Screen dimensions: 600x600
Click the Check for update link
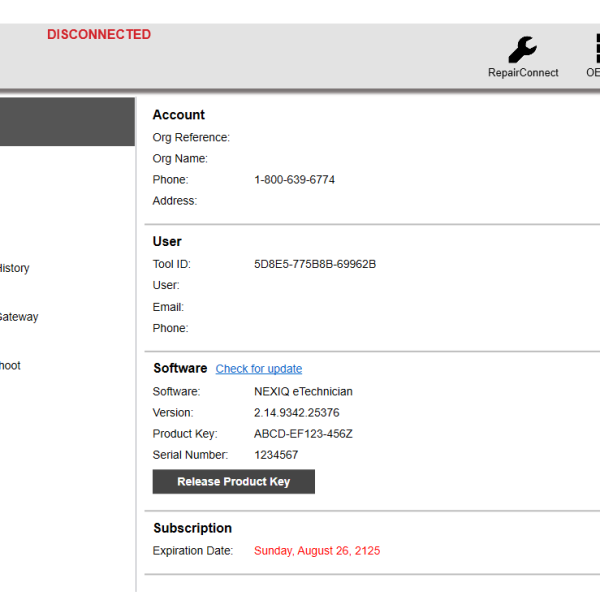pos(258,369)
